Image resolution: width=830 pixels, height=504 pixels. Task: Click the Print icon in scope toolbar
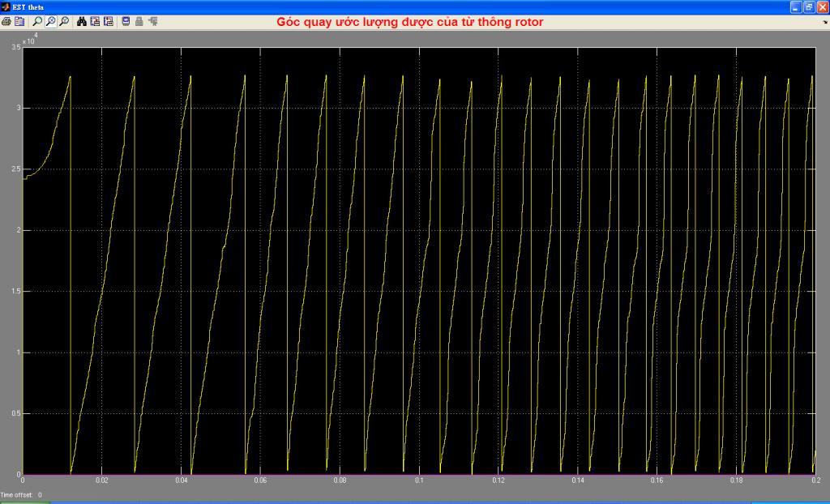[6, 22]
